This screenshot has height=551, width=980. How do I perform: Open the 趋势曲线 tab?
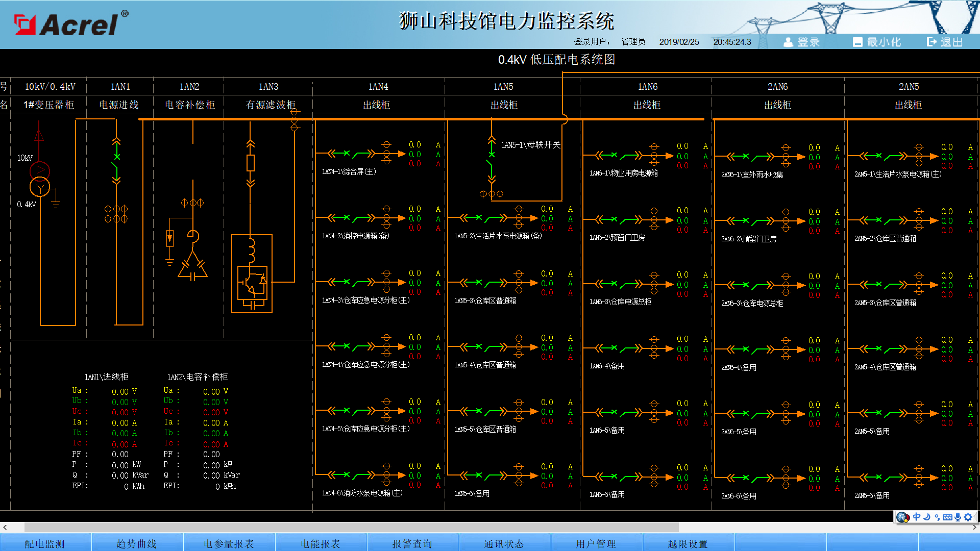click(x=137, y=543)
